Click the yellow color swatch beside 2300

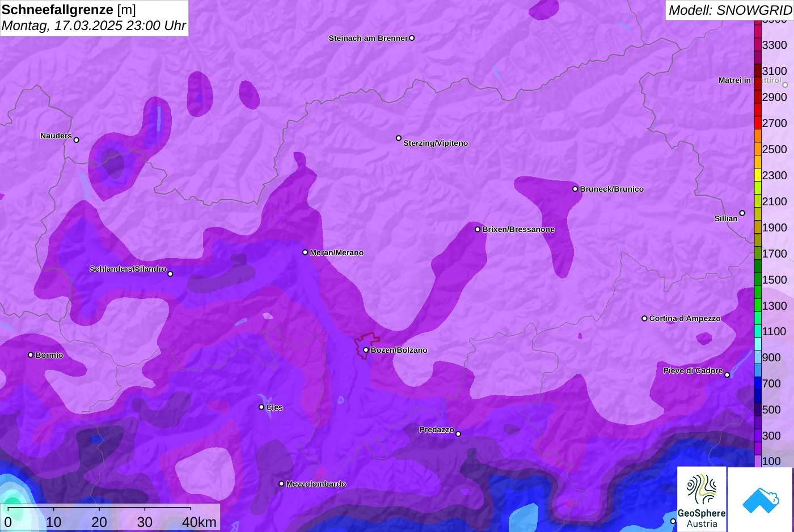[x=758, y=175]
